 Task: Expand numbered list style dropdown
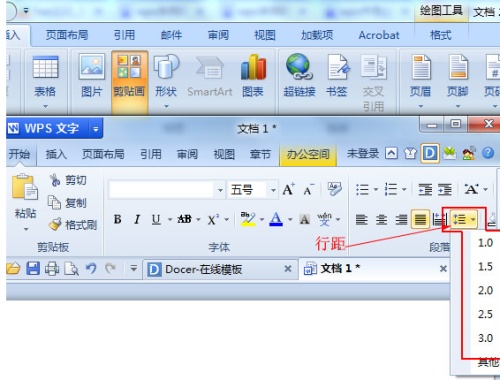click(x=404, y=190)
